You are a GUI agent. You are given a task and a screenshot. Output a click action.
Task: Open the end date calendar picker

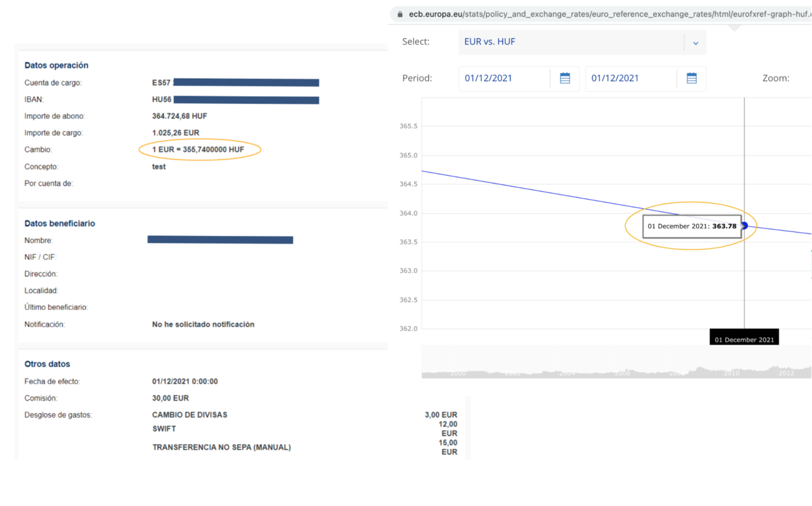(691, 78)
